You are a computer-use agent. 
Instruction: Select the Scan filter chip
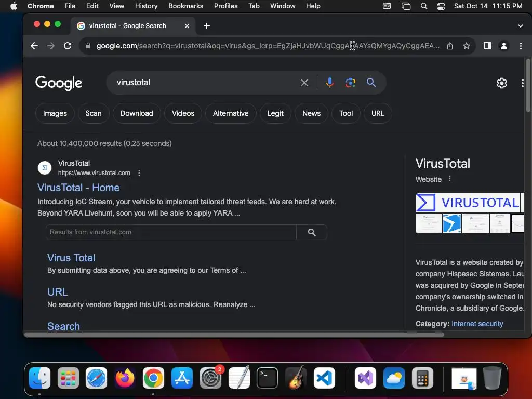coord(94,113)
